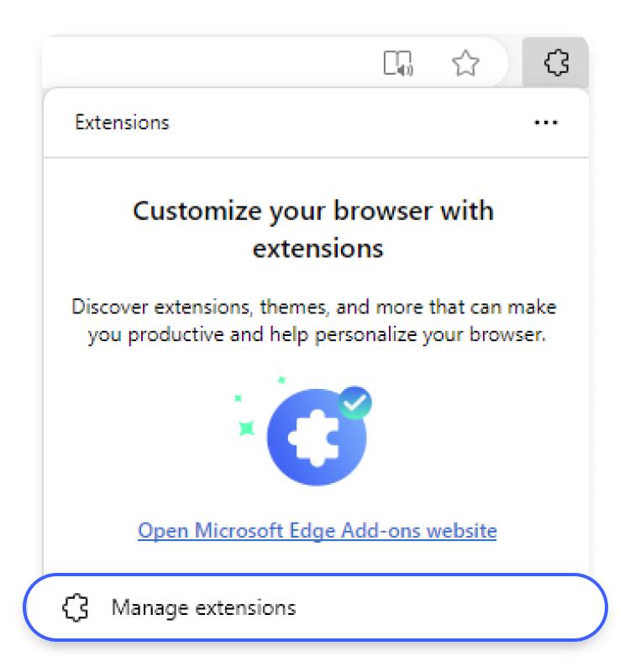
Task: Open the three-dot more options menu
Action: tap(545, 123)
